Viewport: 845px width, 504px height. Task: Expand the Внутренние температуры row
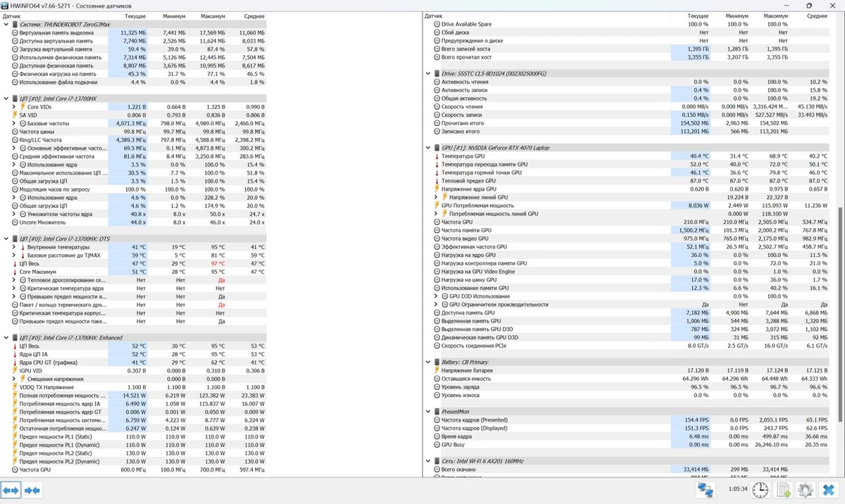click(14, 247)
